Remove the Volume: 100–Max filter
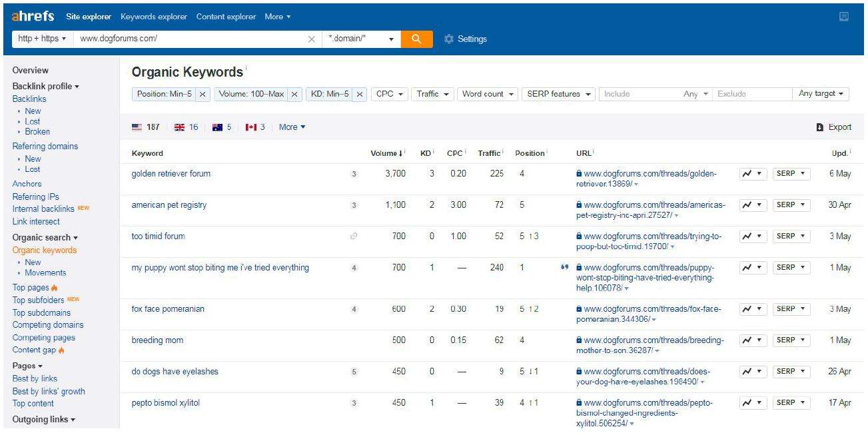This screenshot has height=435, width=868. tap(294, 95)
